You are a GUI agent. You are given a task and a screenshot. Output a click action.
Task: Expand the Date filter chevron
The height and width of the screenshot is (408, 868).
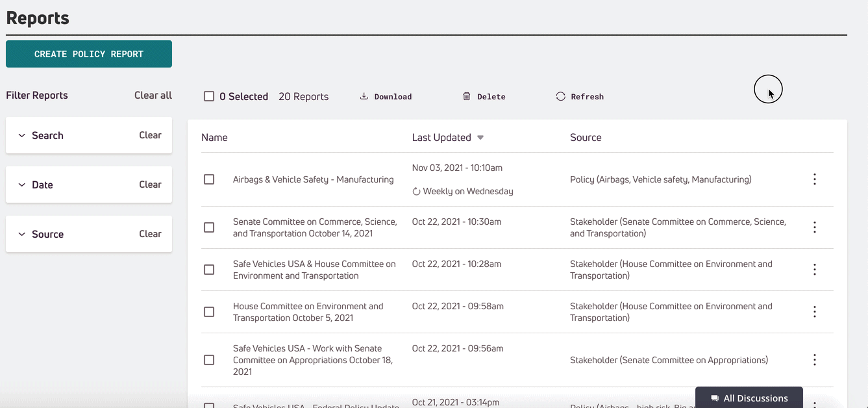click(x=21, y=185)
